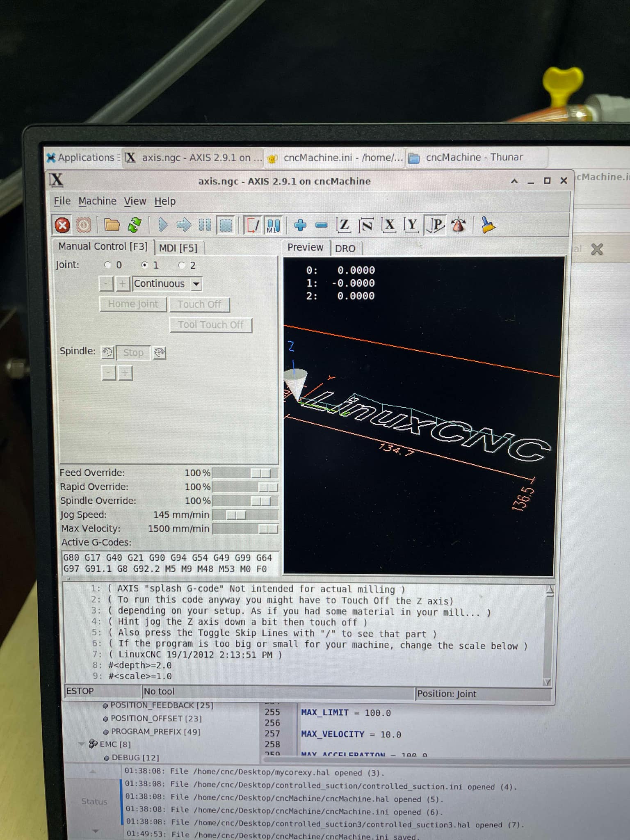Adjust the Jog Speed slider

click(245, 515)
